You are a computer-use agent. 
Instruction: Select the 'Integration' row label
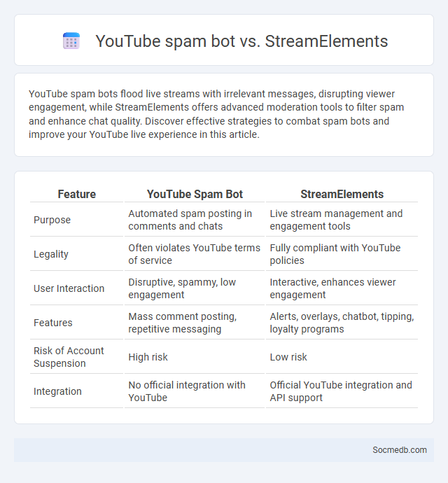pos(57,391)
